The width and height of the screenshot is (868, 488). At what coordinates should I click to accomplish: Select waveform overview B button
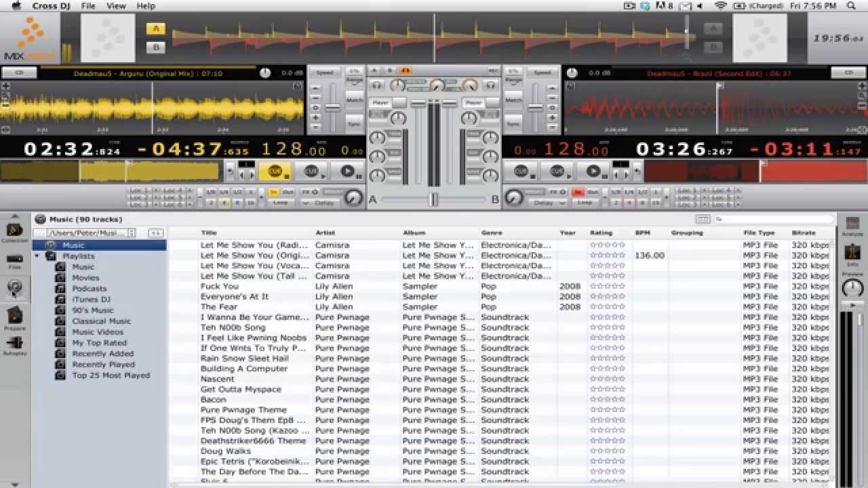[x=156, y=47]
